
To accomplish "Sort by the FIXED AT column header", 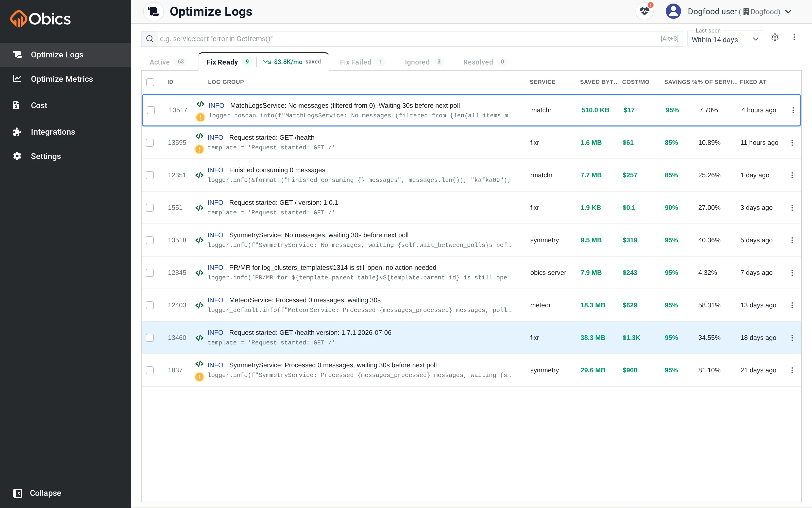I will (753, 82).
